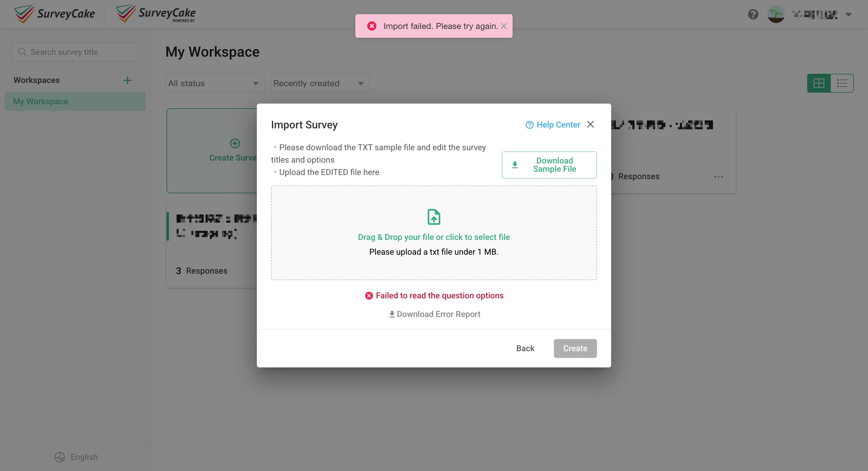This screenshot has height=471, width=868.
Task: Open the Help question mark icon in top bar
Action: tap(753, 14)
